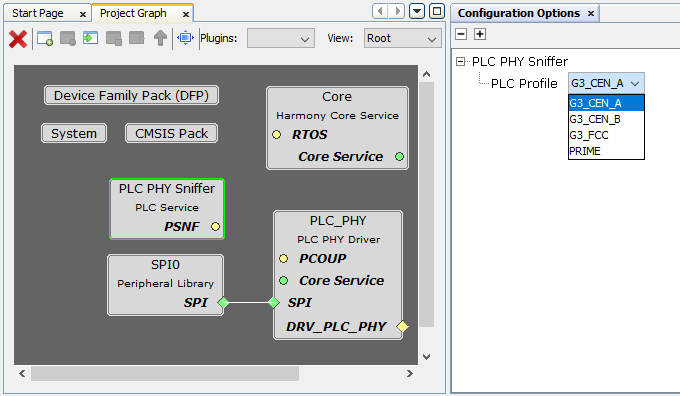Select G3_CEN_B in the profile list
Image resolution: width=680 pixels, height=396 pixels.
click(606, 119)
